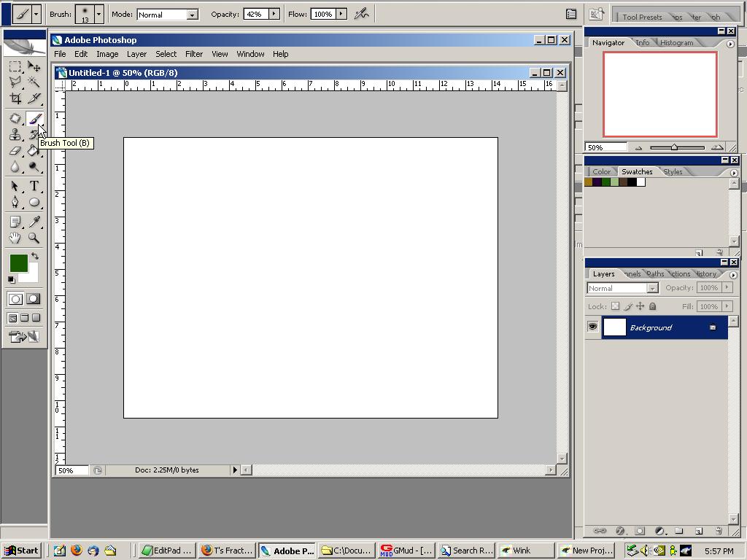The height and width of the screenshot is (560, 747).
Task: Select the Type tool
Action: pos(35,186)
